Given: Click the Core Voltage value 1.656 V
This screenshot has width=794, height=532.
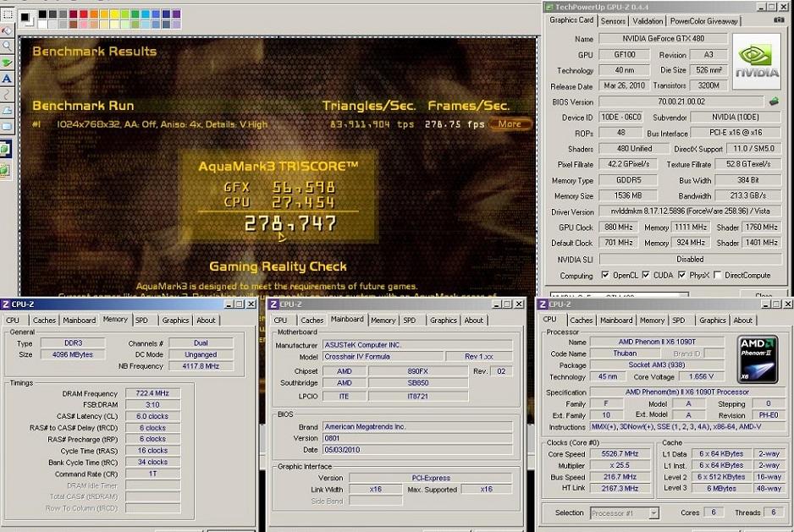Looking at the screenshot, I should click(x=701, y=376).
